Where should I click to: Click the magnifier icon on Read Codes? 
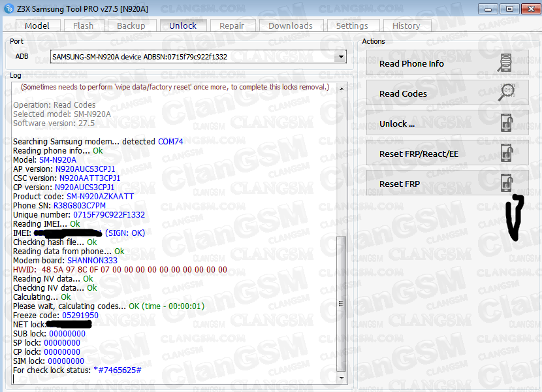click(x=506, y=93)
